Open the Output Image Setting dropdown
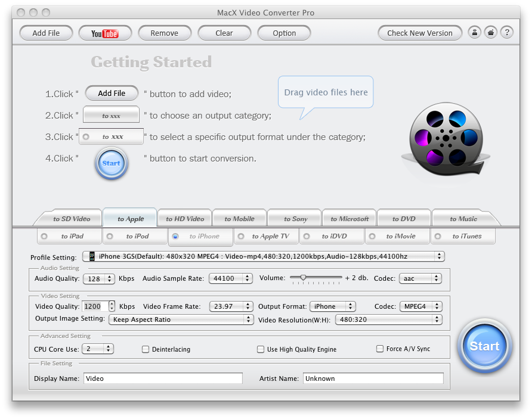 coord(181,319)
